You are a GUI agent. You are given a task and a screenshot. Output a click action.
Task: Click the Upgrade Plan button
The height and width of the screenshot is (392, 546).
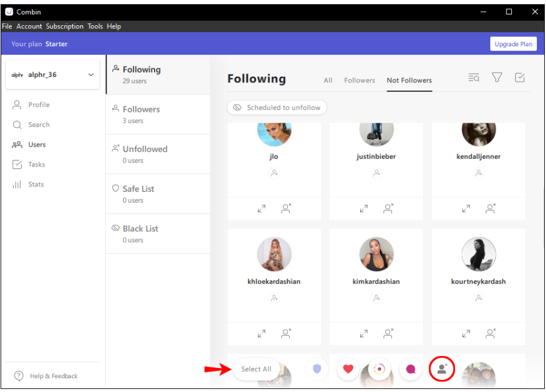click(x=514, y=44)
